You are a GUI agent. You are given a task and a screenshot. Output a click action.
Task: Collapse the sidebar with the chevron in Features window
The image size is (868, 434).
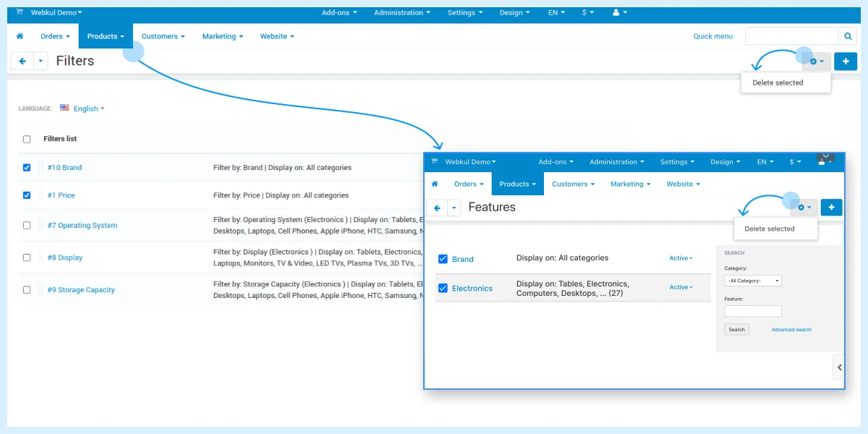click(x=839, y=367)
